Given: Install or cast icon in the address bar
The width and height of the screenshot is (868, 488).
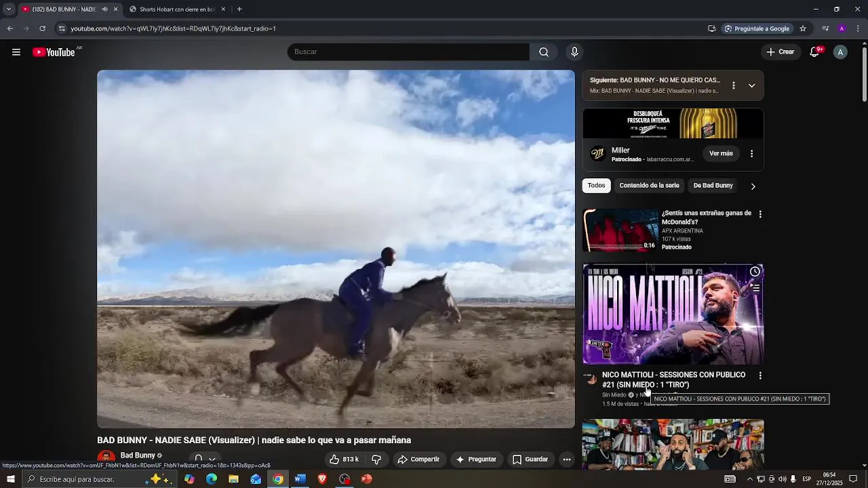Looking at the screenshot, I should [x=711, y=28].
